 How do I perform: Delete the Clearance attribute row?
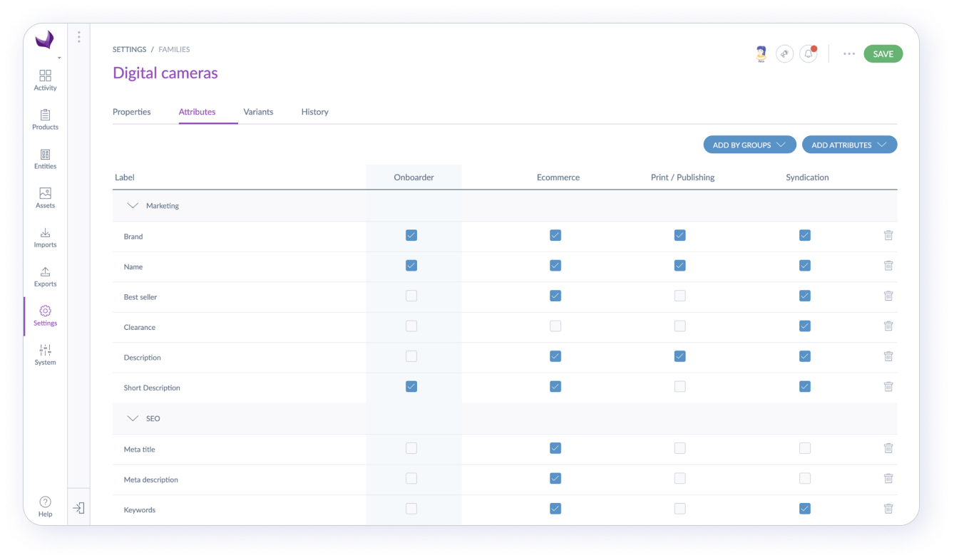(888, 326)
